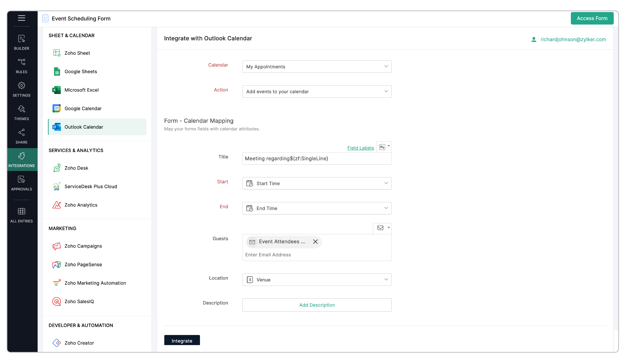Expand the Calendar dropdown My Appointments

pyautogui.click(x=317, y=67)
